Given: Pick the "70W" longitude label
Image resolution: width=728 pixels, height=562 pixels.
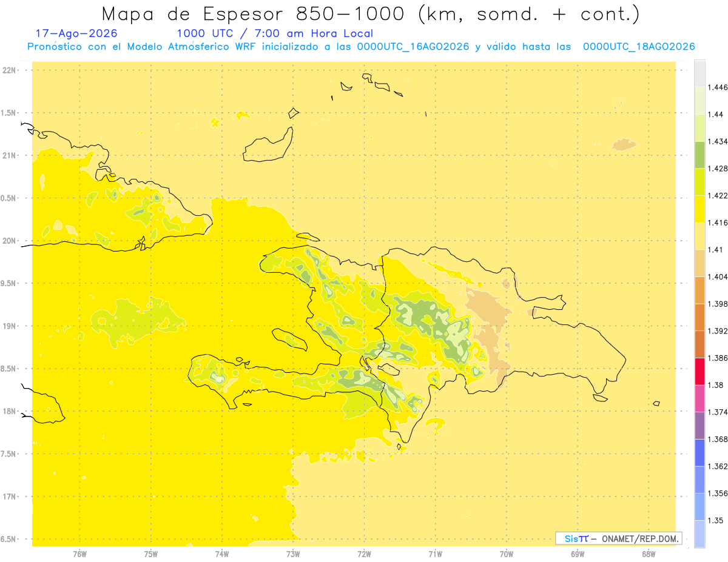Looking at the screenshot, I should pyautogui.click(x=507, y=554).
